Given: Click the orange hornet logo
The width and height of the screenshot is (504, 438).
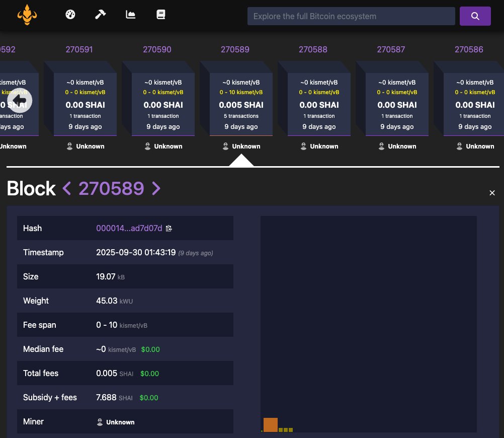Looking at the screenshot, I should pyautogui.click(x=27, y=15).
